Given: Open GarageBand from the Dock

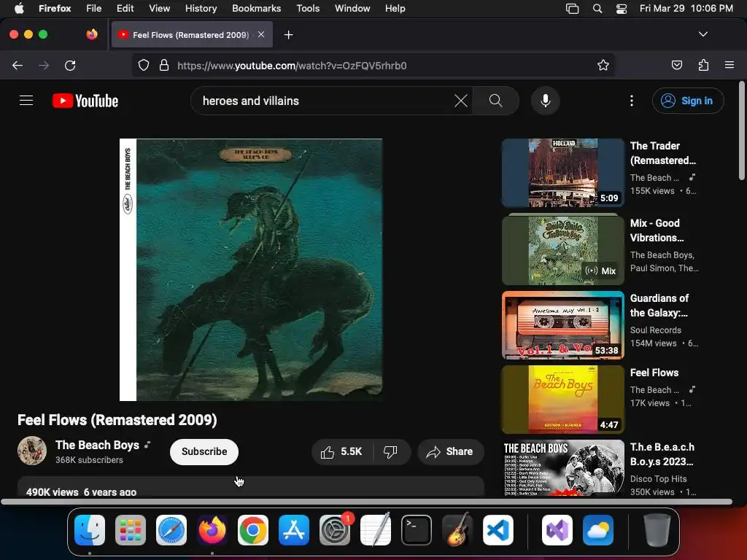Looking at the screenshot, I should point(457,530).
